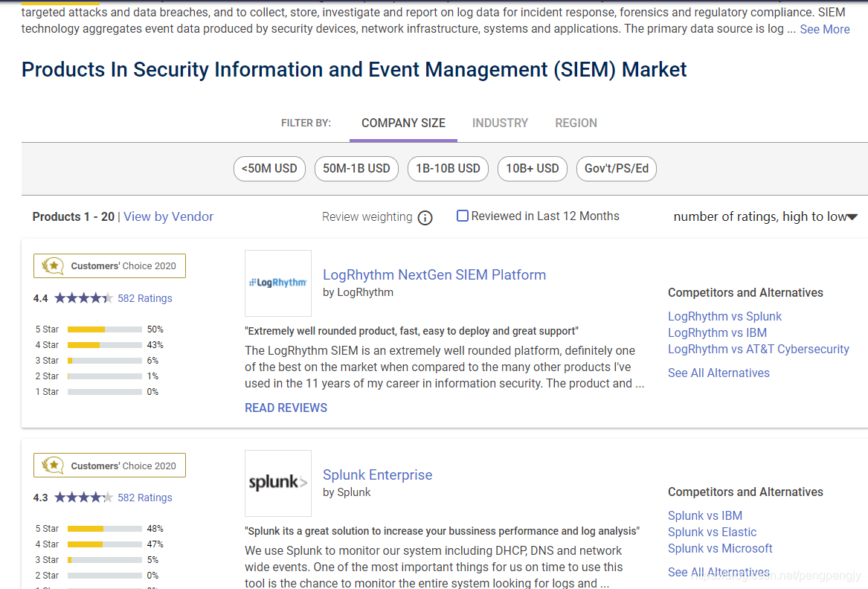Click See More in market description
This screenshot has height=589, width=868.
[825, 29]
